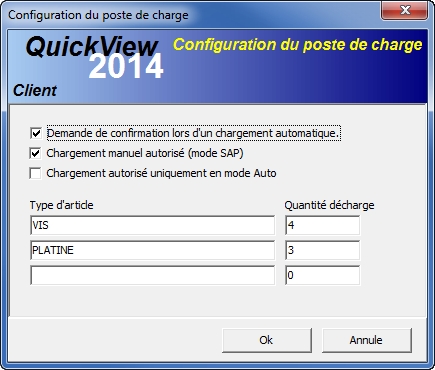
Task: Select the empty third article type field
Action: click(x=152, y=275)
